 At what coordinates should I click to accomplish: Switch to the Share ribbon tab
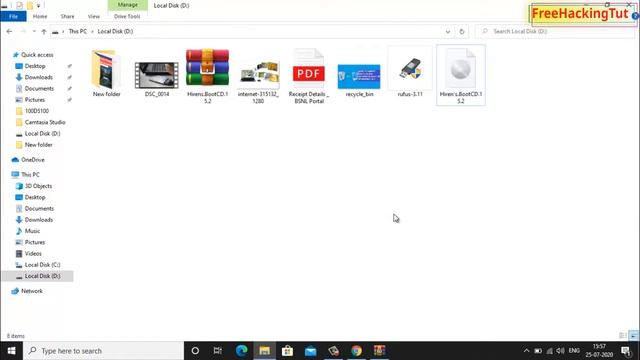(67, 16)
